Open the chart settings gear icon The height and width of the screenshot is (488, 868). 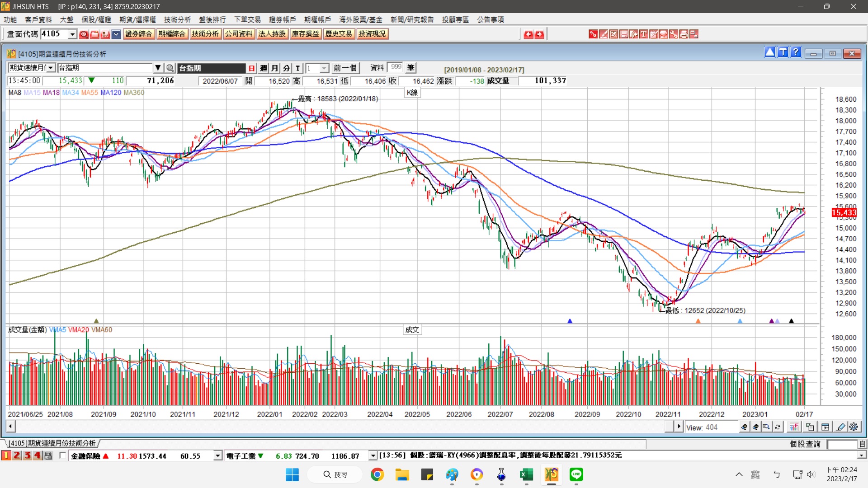click(854, 427)
